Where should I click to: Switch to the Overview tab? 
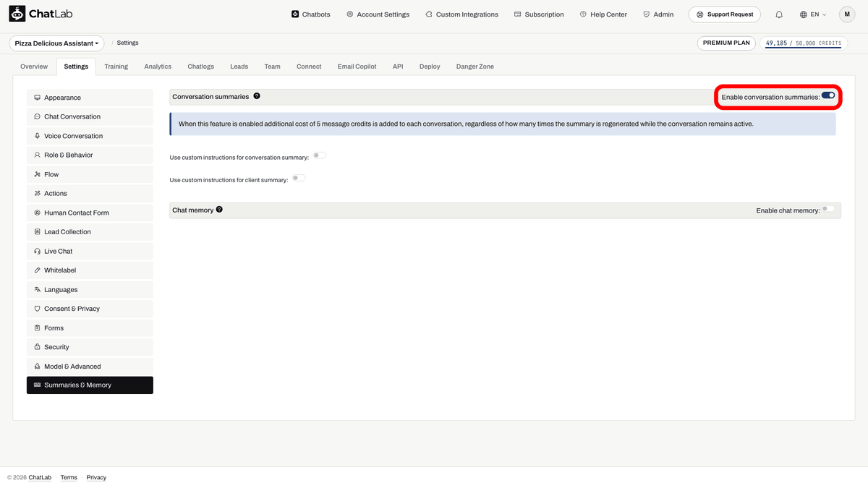point(34,67)
